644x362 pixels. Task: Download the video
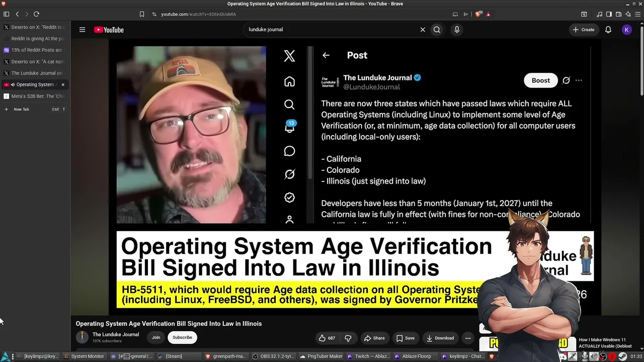(440, 338)
